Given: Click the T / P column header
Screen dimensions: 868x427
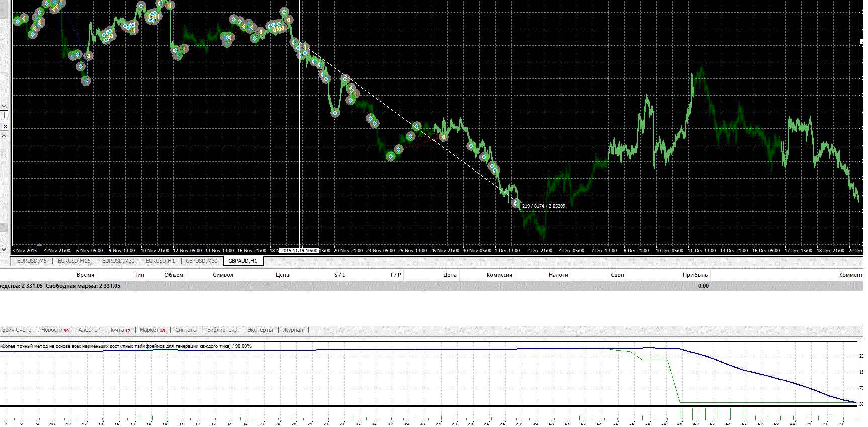Looking at the screenshot, I should tap(395, 275).
